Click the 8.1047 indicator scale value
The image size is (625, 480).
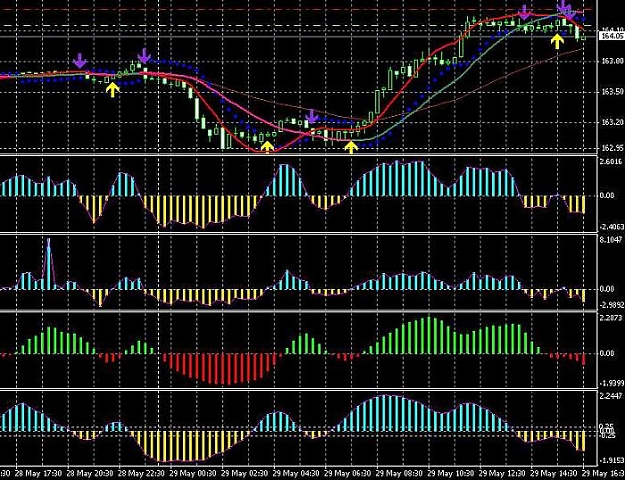pos(612,240)
